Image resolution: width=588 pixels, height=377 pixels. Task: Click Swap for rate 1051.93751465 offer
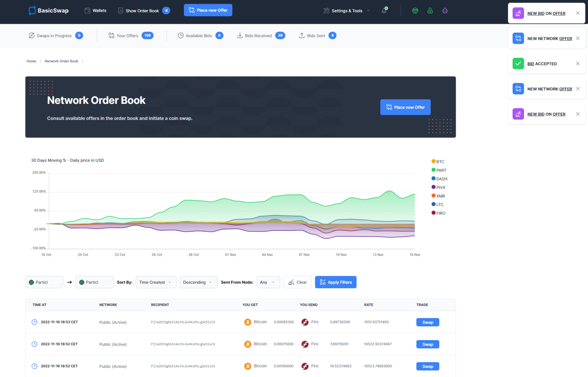[428, 322]
